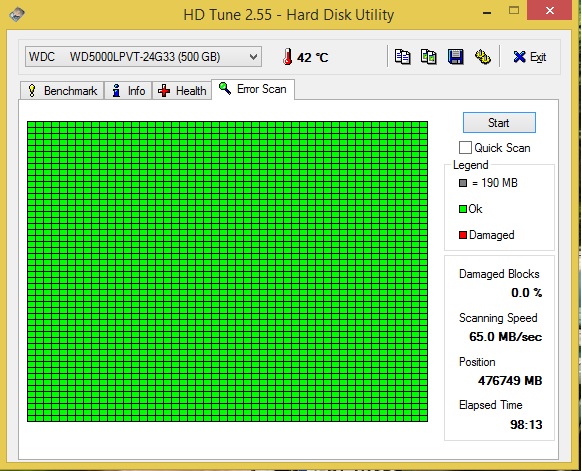Enable the Quick Scan checkbox
Screen dimensions: 582x471
pos(465,147)
